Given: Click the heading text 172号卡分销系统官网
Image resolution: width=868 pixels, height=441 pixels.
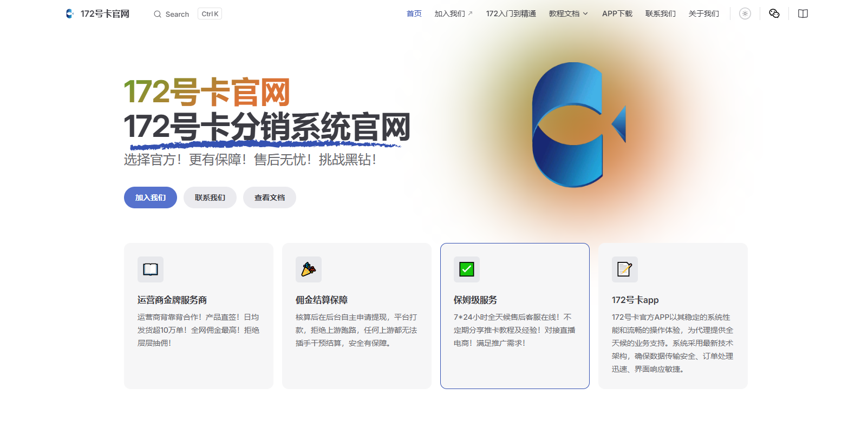Looking at the screenshot, I should click(267, 127).
